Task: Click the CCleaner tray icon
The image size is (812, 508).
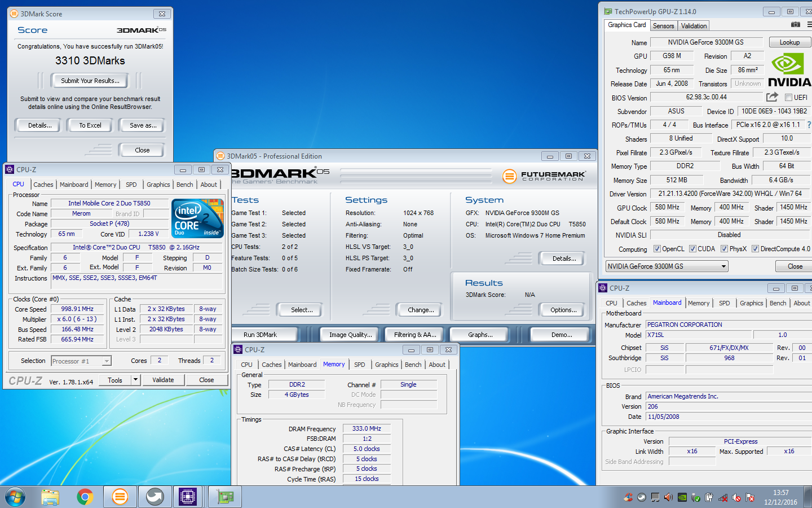Action: click(x=628, y=497)
